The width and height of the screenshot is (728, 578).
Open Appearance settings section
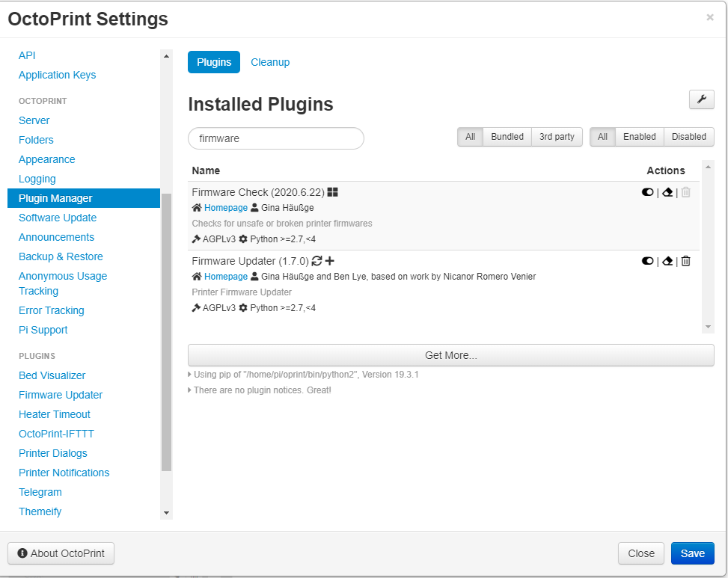tap(46, 159)
